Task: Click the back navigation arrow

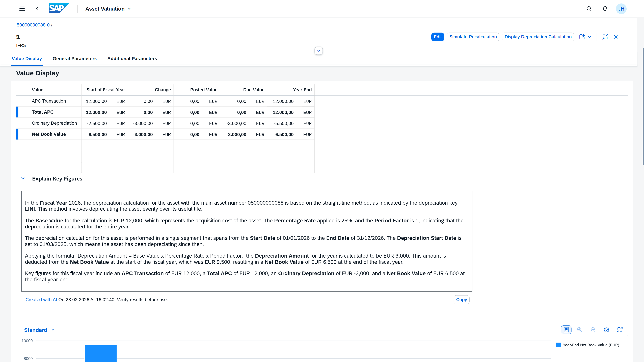Action: (37, 9)
